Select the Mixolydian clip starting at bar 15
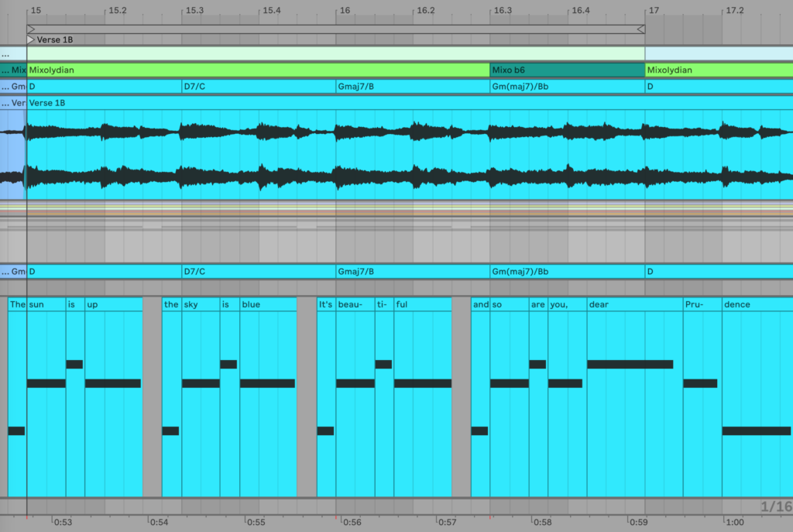Viewport: 793px width, 532px height. pos(258,70)
